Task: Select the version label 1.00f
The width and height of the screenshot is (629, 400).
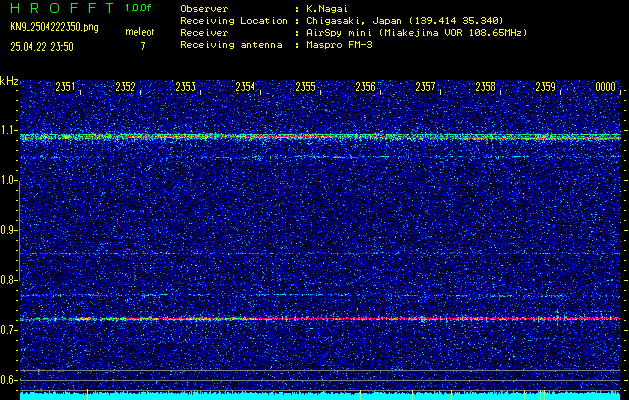Action: click(x=138, y=8)
